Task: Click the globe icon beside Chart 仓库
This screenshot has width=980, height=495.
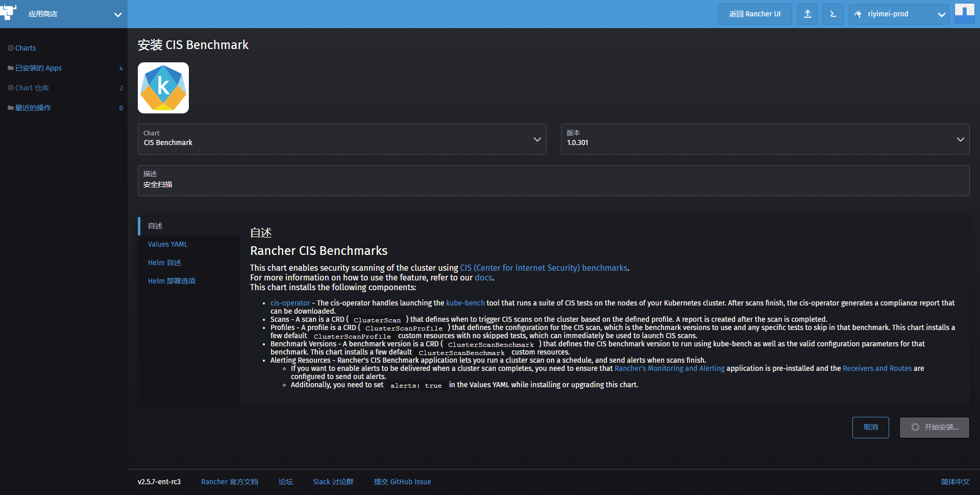Action: click(11, 88)
